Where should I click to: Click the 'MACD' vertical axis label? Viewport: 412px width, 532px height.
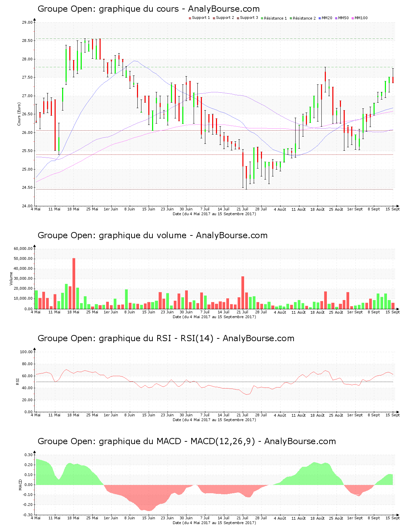click(20, 485)
